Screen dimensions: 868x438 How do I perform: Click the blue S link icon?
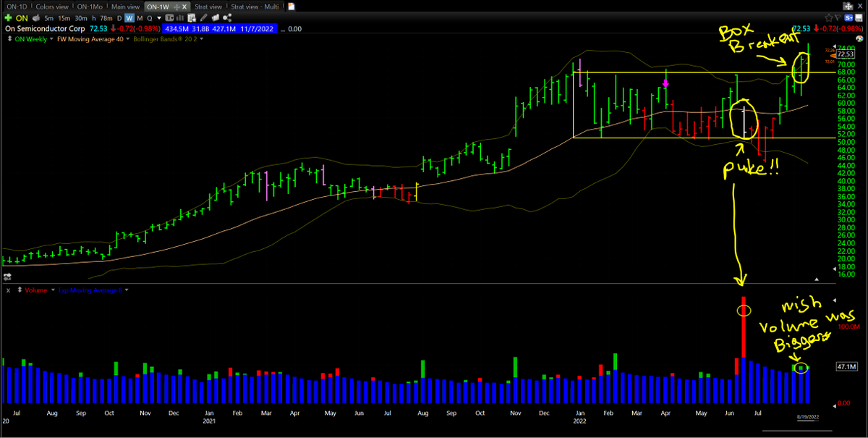(x=848, y=18)
